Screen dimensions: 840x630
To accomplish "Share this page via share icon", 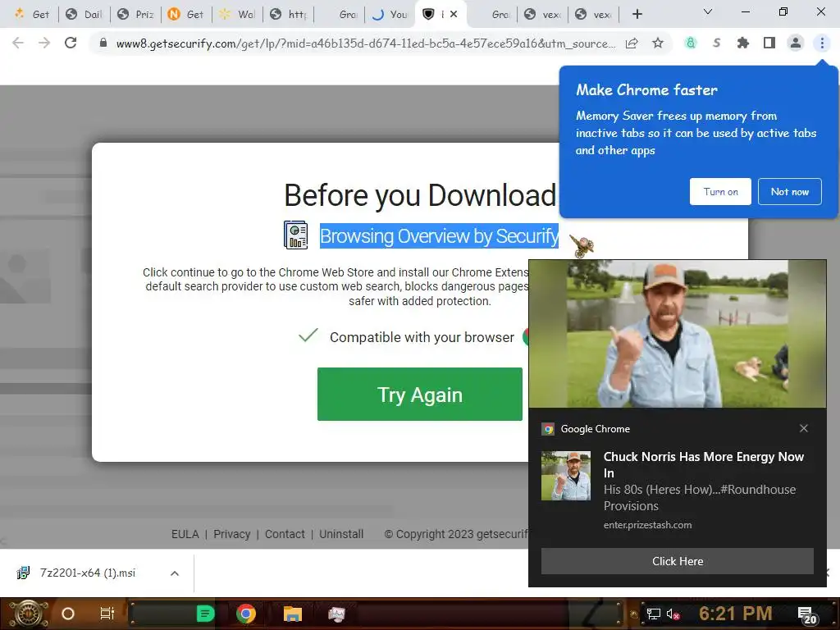I will click(632, 43).
